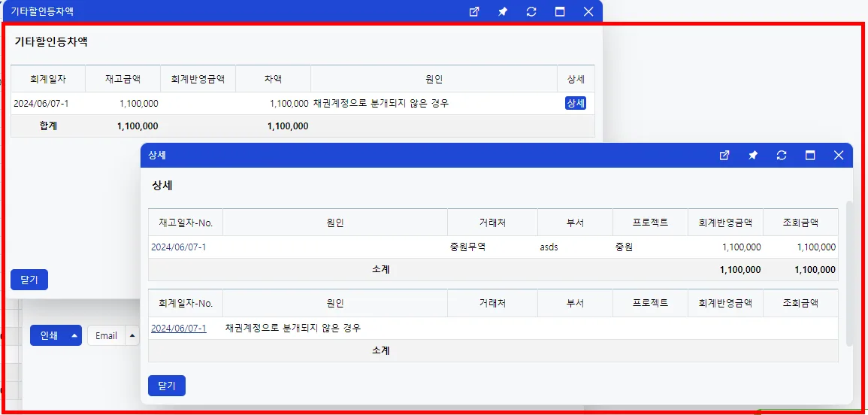
Task: Refresh the 상세 dialog contents
Action: [782, 156]
